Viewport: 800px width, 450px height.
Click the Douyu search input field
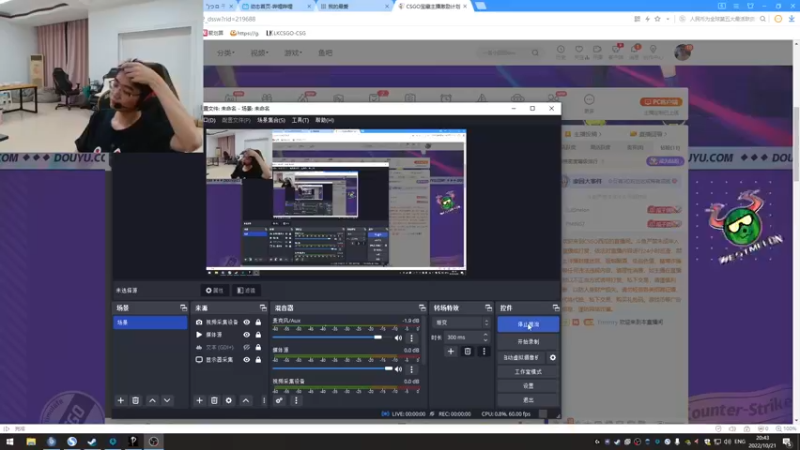tap(505, 53)
